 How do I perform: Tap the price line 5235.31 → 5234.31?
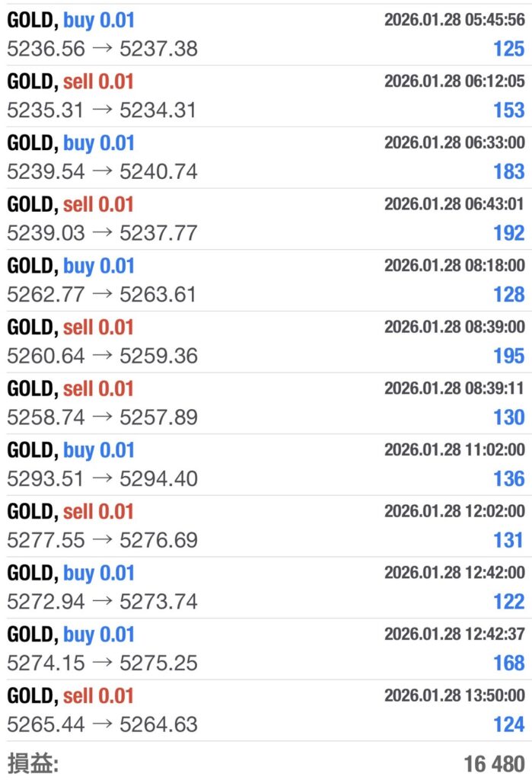(102, 110)
